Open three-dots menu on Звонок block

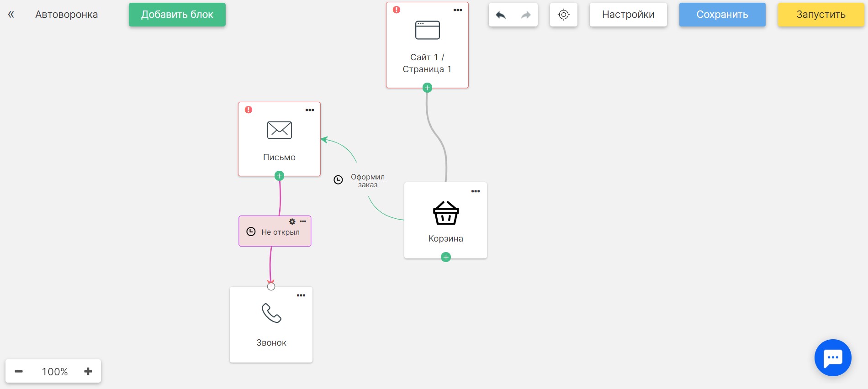point(301,295)
